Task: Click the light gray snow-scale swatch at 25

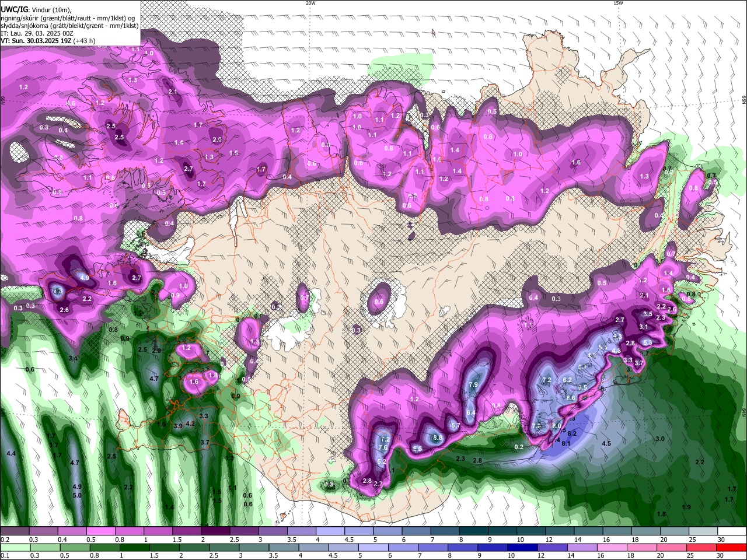Action: (x=703, y=531)
